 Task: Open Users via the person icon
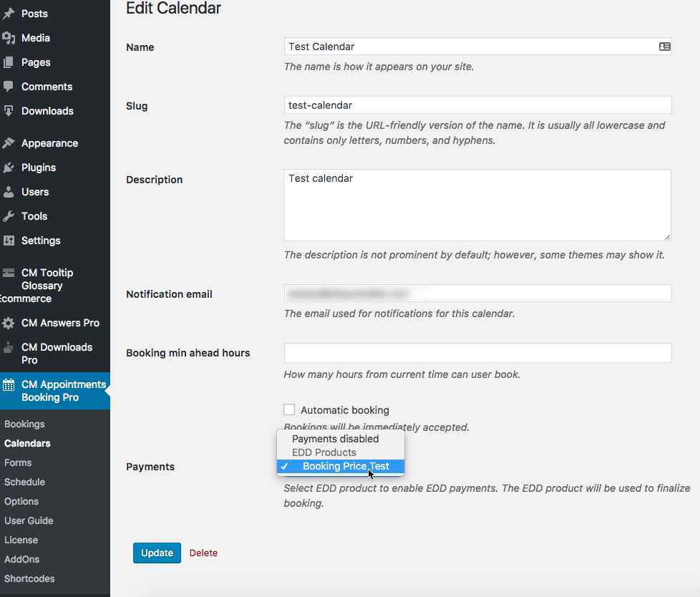(9, 192)
